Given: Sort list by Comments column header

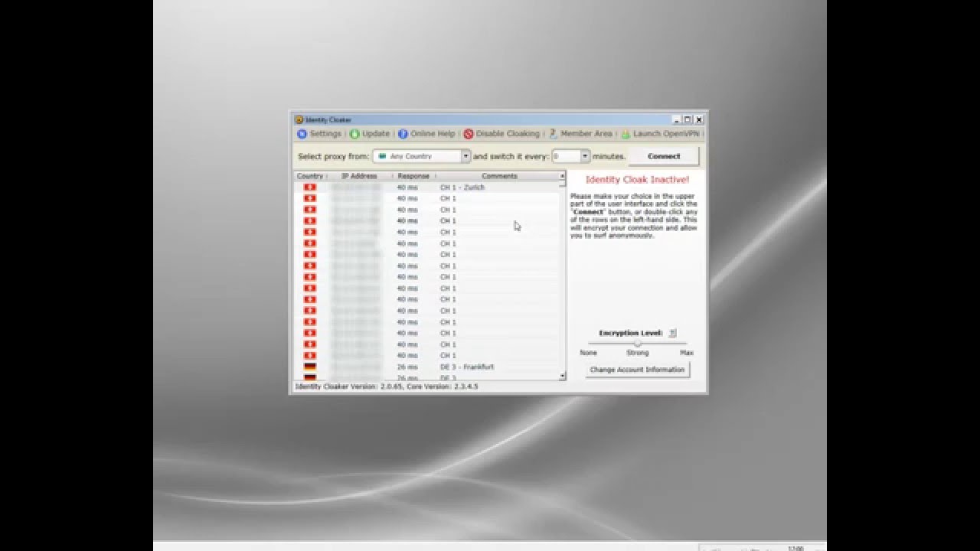Looking at the screenshot, I should pos(499,176).
